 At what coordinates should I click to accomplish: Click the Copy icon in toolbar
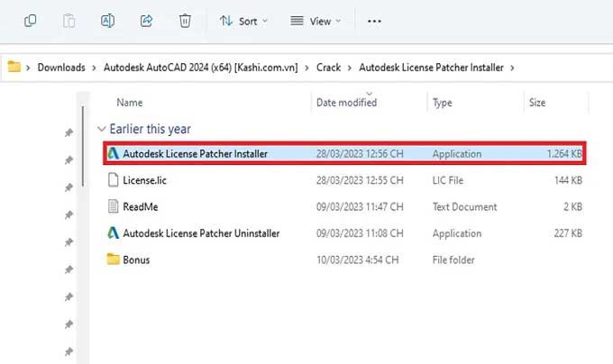(x=30, y=21)
